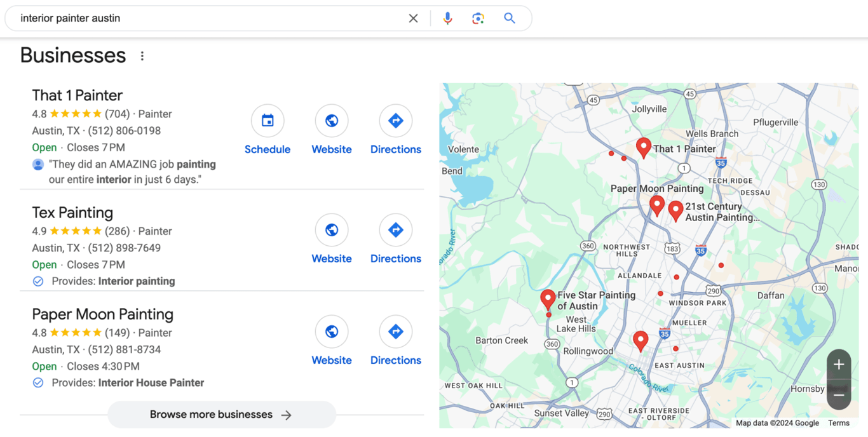Viewport: 868px width, 437px height.
Task: Open the three-dot menu beside Businesses
Action: 142,55
